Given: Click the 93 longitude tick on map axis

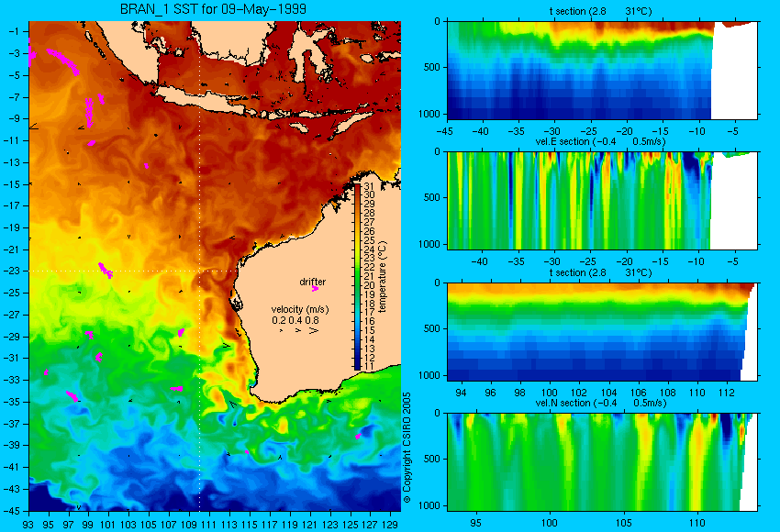Looking at the screenshot, I should (28, 524).
